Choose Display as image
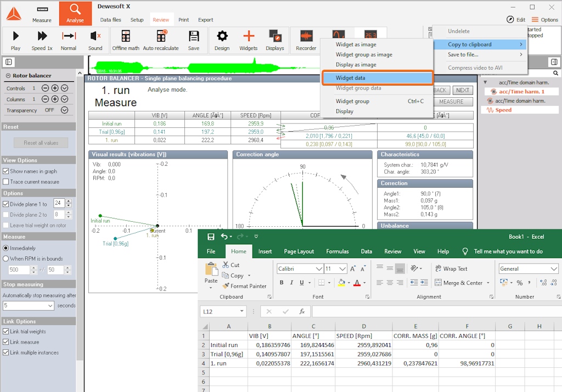Viewport: 562px width, 392px height. (356, 65)
